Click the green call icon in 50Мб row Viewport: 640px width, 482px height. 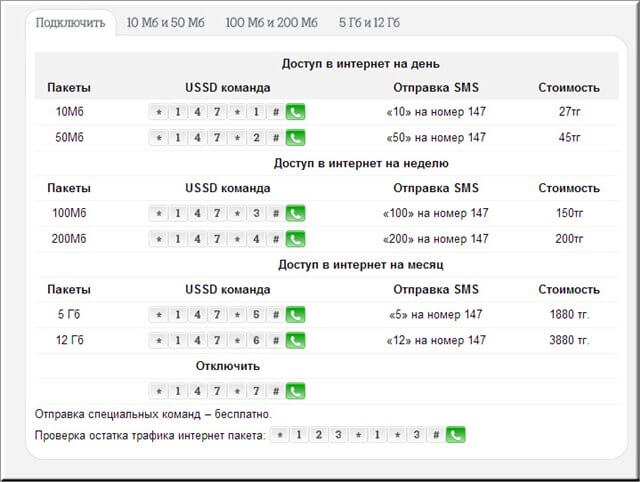pyautogui.click(x=295, y=138)
